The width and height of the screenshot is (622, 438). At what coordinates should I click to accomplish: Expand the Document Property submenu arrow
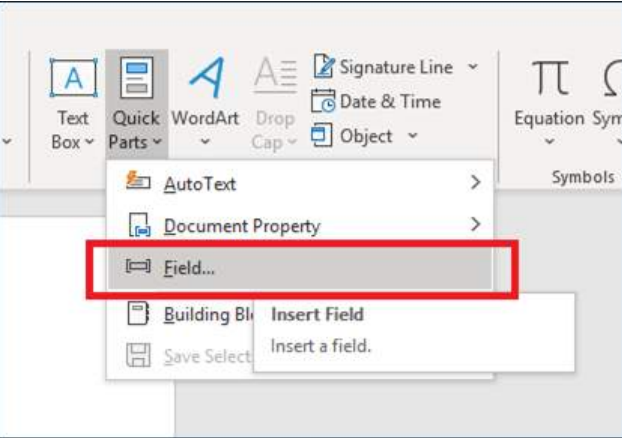[x=475, y=226]
